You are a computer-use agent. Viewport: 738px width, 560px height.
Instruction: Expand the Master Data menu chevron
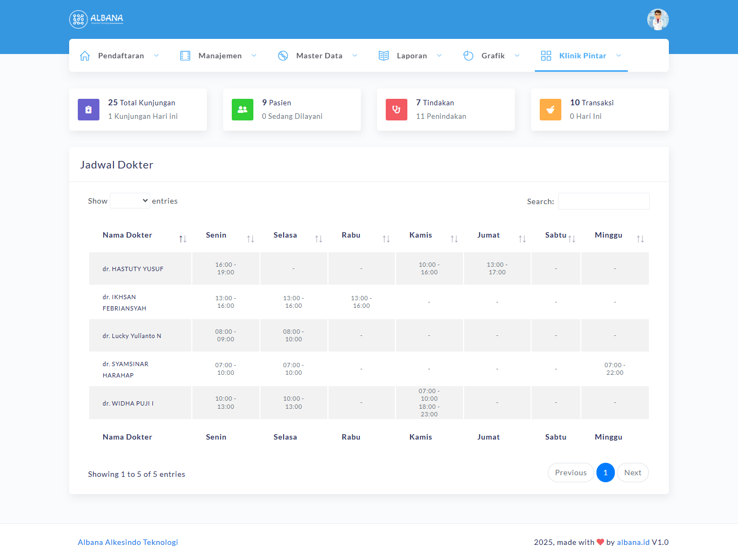point(355,56)
